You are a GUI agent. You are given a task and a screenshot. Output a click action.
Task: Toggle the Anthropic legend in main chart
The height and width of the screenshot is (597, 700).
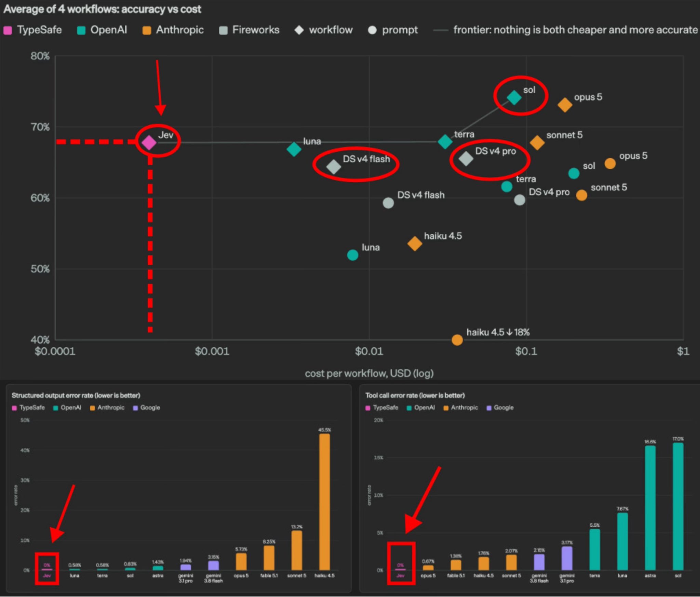pyautogui.click(x=173, y=30)
